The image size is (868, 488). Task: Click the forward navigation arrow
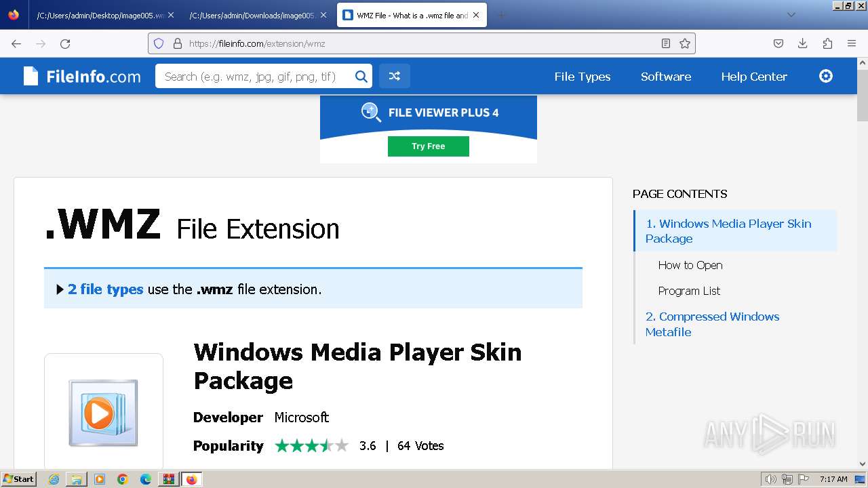41,43
